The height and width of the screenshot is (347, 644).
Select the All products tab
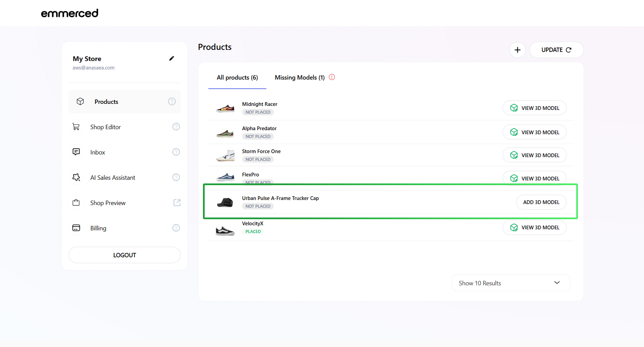pos(237,78)
